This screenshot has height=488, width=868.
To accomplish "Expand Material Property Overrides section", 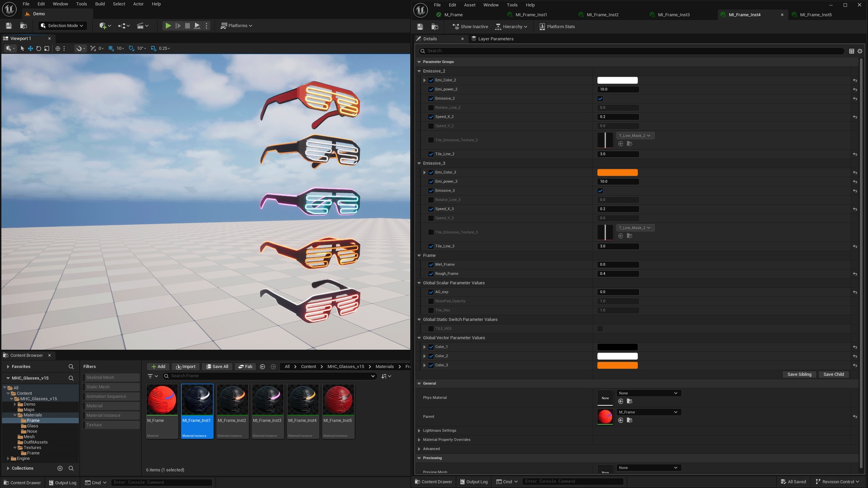I will 419,440.
